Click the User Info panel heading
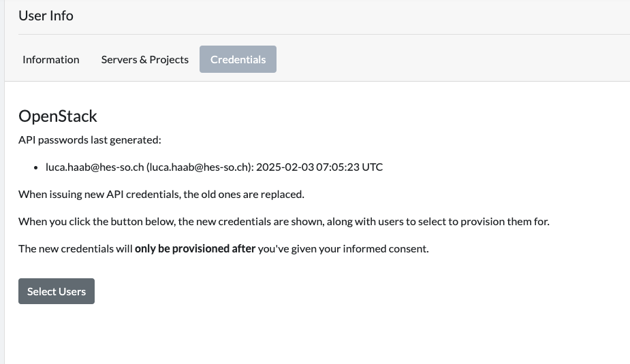 (x=46, y=16)
